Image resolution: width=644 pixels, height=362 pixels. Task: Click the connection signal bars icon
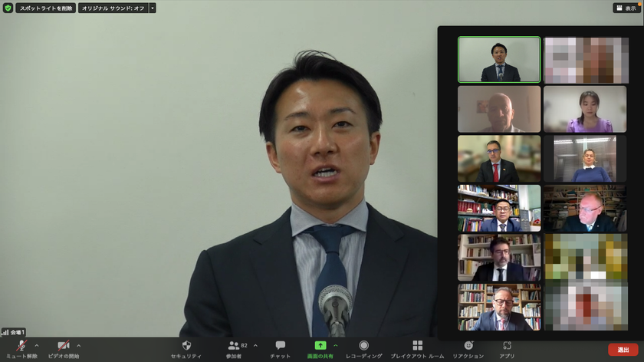pyautogui.click(x=5, y=332)
